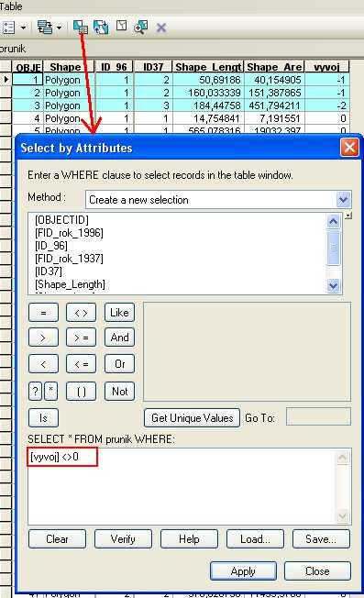Click the not-equal (<>) operator button
This screenshot has height=598, width=364.
click(x=81, y=313)
